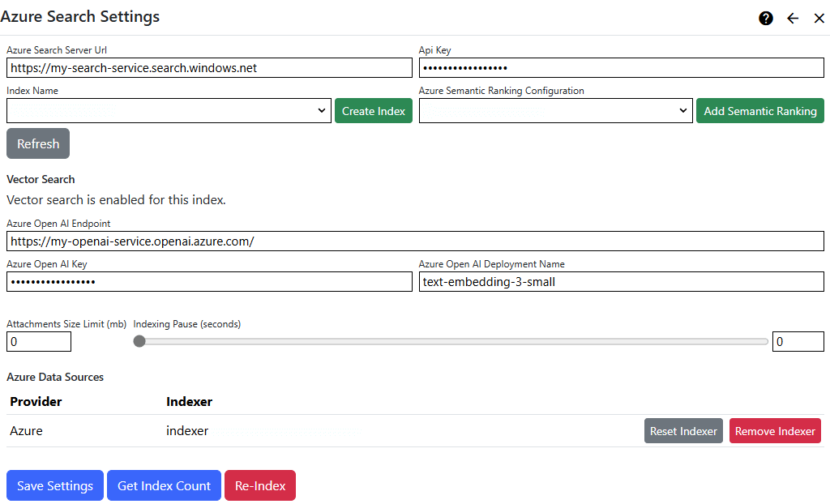Click the back arrow icon
The image size is (830, 504).
point(792,18)
